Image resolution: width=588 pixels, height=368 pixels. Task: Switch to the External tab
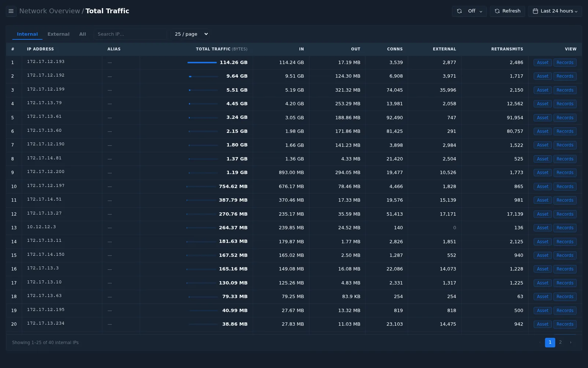click(58, 34)
